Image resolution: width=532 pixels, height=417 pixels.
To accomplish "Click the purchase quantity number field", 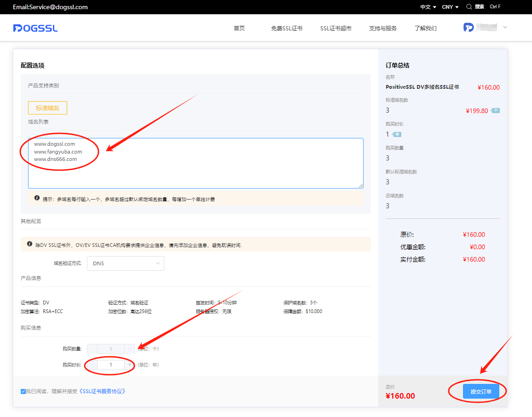I will (x=111, y=349).
